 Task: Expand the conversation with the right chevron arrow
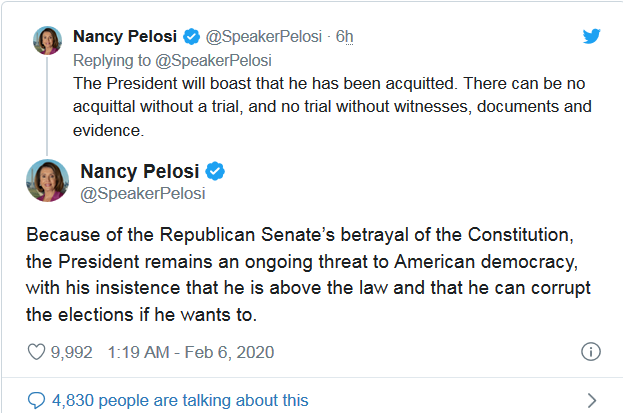(x=591, y=400)
